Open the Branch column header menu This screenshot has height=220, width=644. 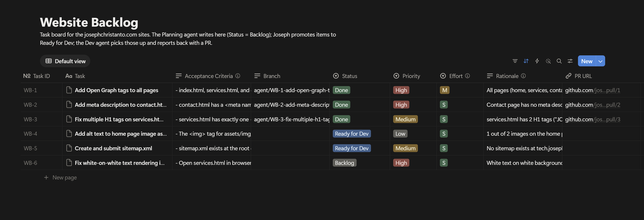point(290,76)
